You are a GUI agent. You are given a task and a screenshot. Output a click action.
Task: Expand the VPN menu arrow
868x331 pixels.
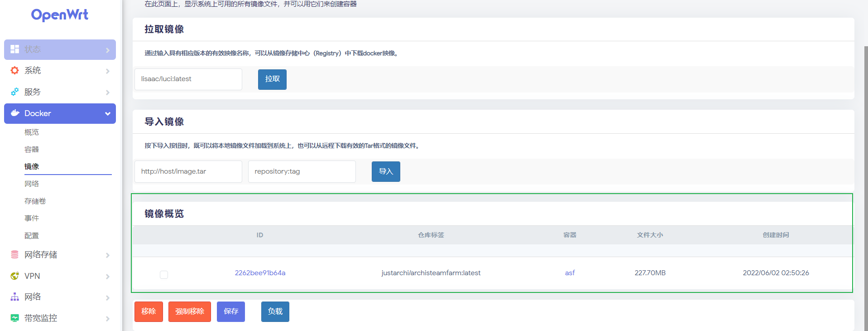coord(108,277)
